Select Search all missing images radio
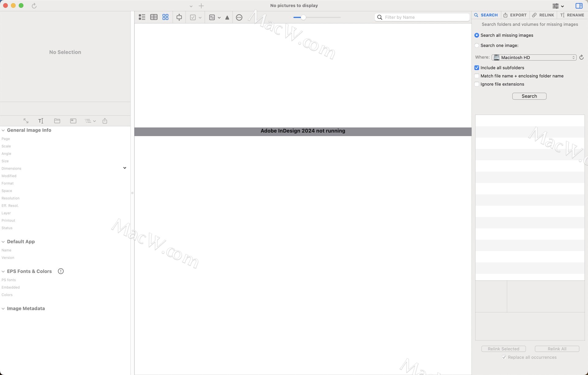The height and width of the screenshot is (375, 588). pyautogui.click(x=477, y=35)
